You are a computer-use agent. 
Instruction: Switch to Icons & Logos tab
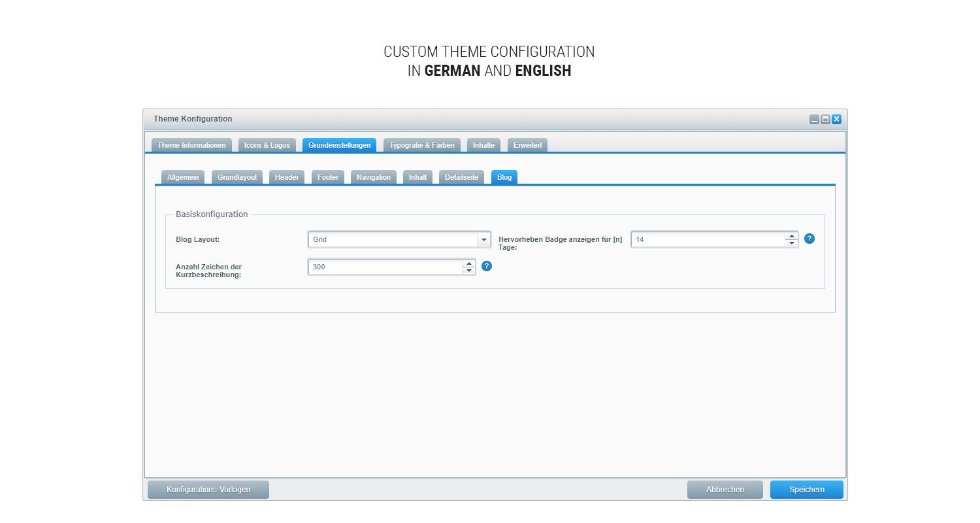point(267,145)
